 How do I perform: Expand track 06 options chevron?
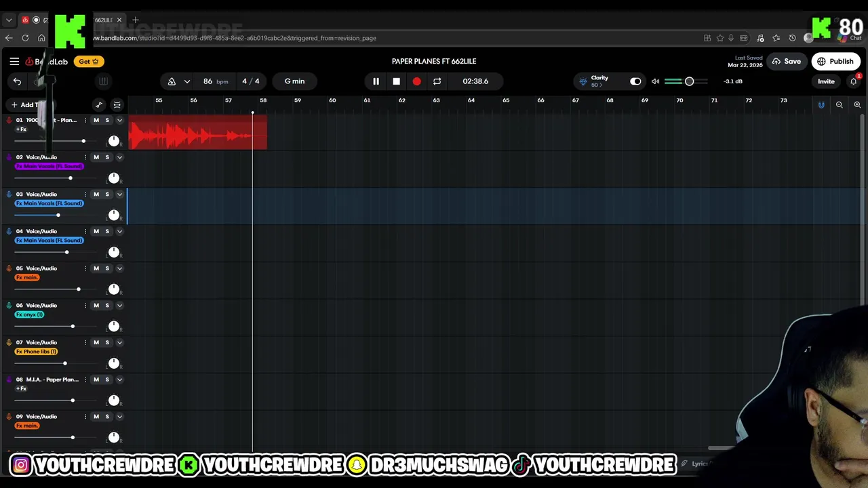119,306
